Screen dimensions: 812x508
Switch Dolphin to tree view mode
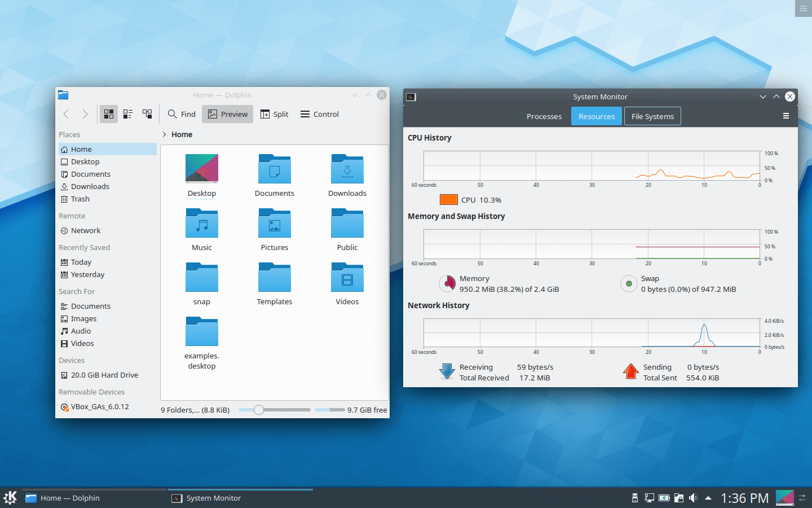coord(147,114)
